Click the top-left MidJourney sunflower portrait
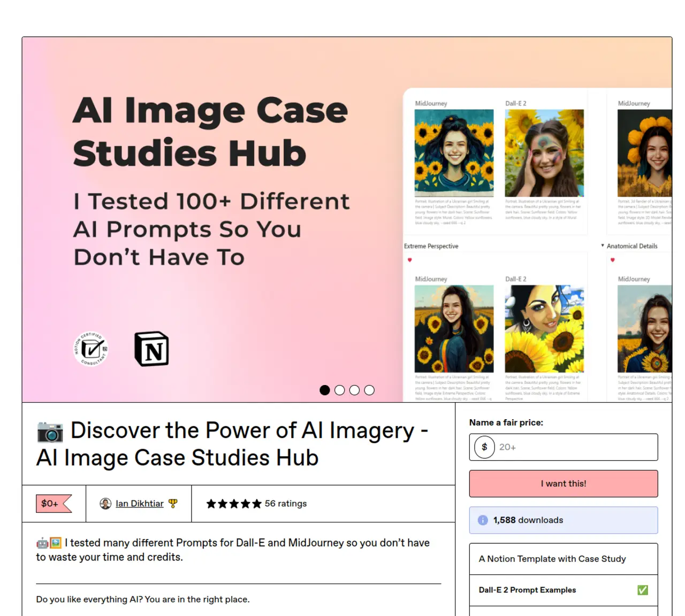The width and height of the screenshot is (685, 616). [454, 153]
